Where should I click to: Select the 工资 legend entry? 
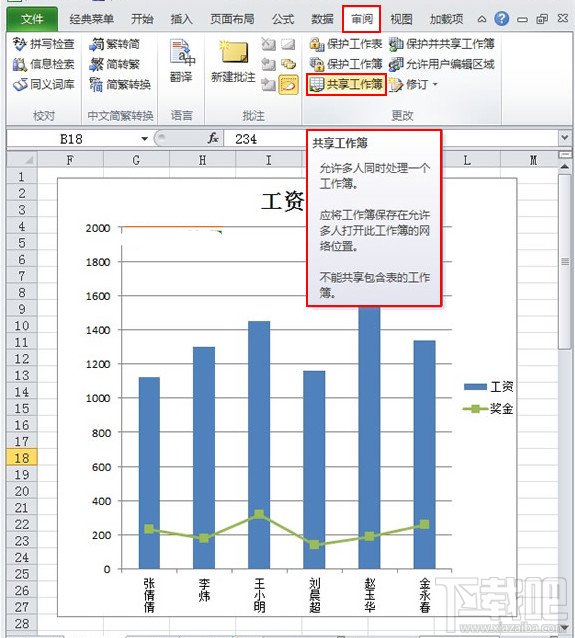[488, 387]
